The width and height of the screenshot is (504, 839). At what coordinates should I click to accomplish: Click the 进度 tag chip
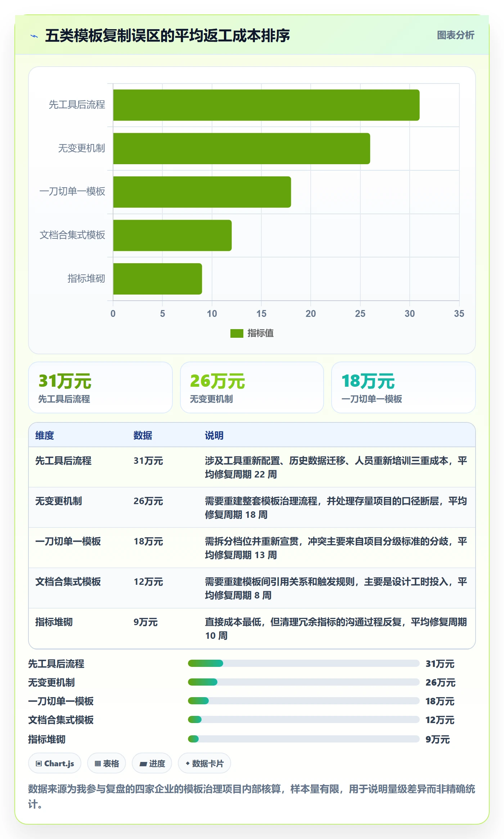coord(152,763)
